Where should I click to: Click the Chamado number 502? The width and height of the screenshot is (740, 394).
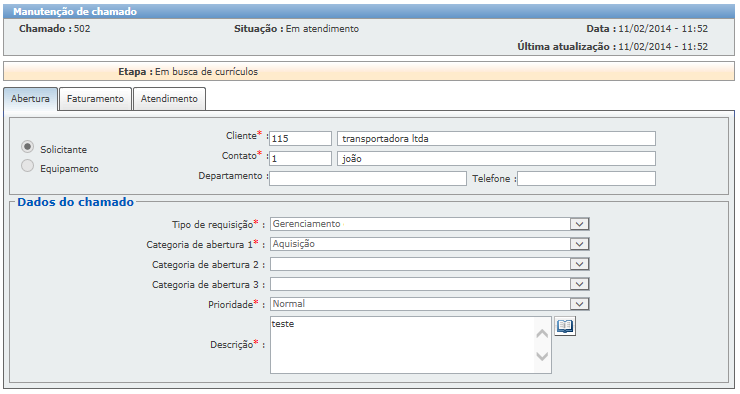click(x=82, y=29)
